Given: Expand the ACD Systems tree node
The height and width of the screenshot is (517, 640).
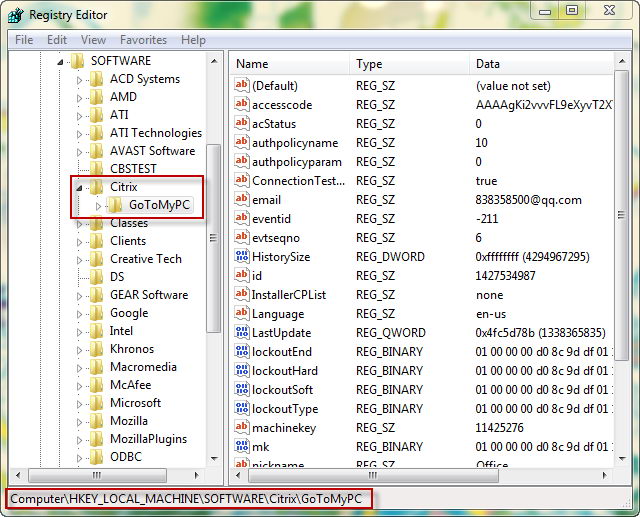Looking at the screenshot, I should pyautogui.click(x=79, y=80).
